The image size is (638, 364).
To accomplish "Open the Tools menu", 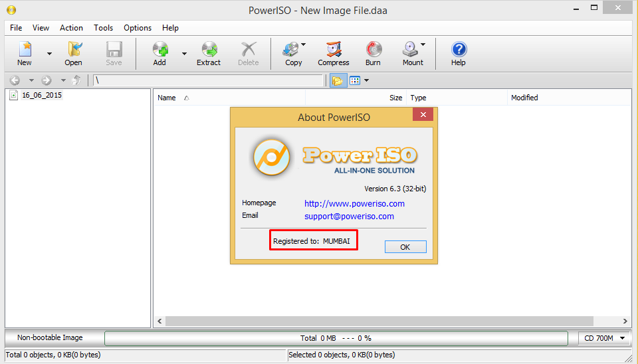I will click(104, 28).
